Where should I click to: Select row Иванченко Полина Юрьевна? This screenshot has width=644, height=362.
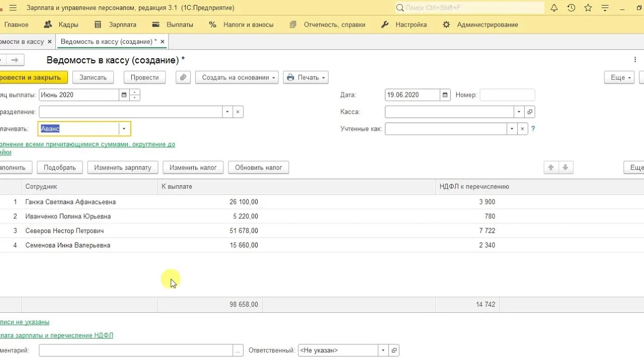point(322,216)
